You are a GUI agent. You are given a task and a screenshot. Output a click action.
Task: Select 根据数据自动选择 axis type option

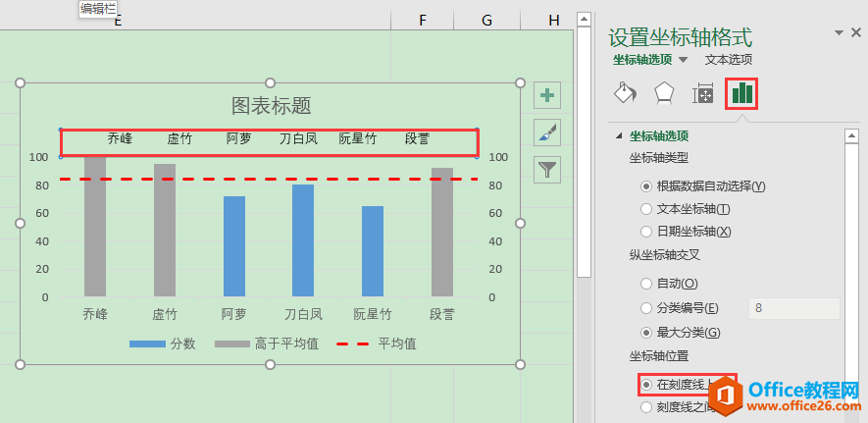pos(646,185)
